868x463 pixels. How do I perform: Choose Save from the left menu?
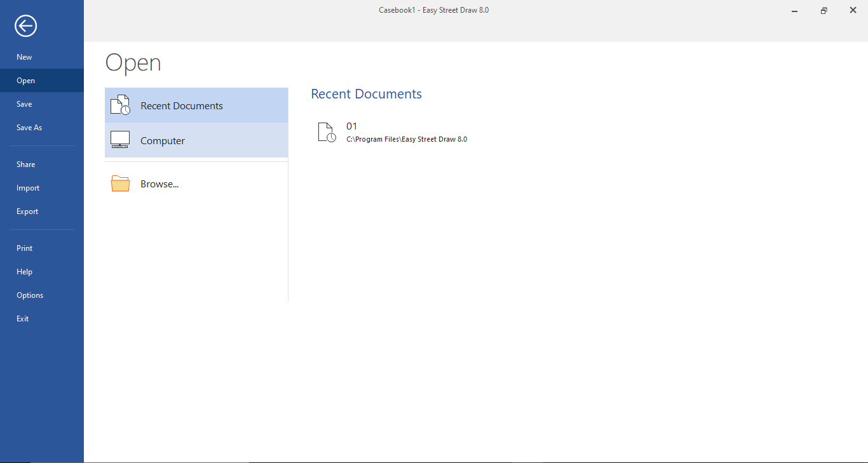(42, 104)
